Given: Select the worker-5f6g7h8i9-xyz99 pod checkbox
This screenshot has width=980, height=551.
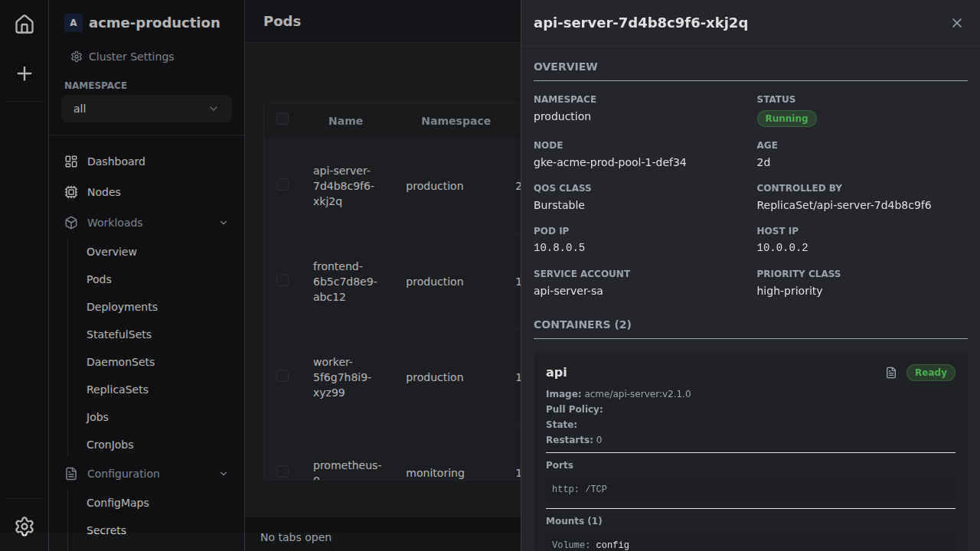Looking at the screenshot, I should coord(283,376).
